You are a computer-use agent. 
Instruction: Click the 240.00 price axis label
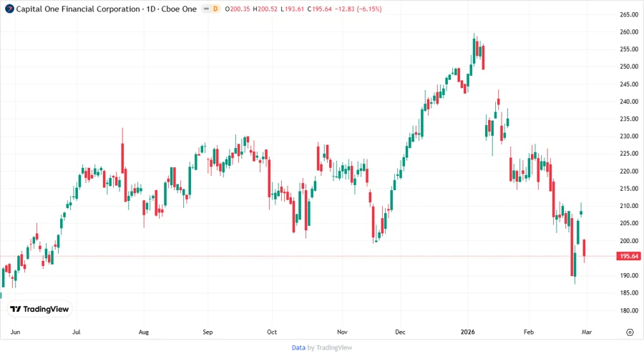(x=629, y=102)
